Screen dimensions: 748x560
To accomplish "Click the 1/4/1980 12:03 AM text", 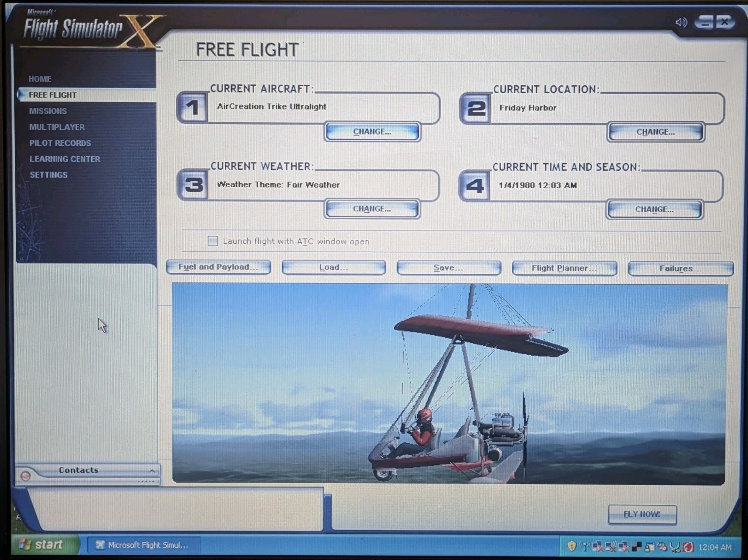I will [x=538, y=185].
